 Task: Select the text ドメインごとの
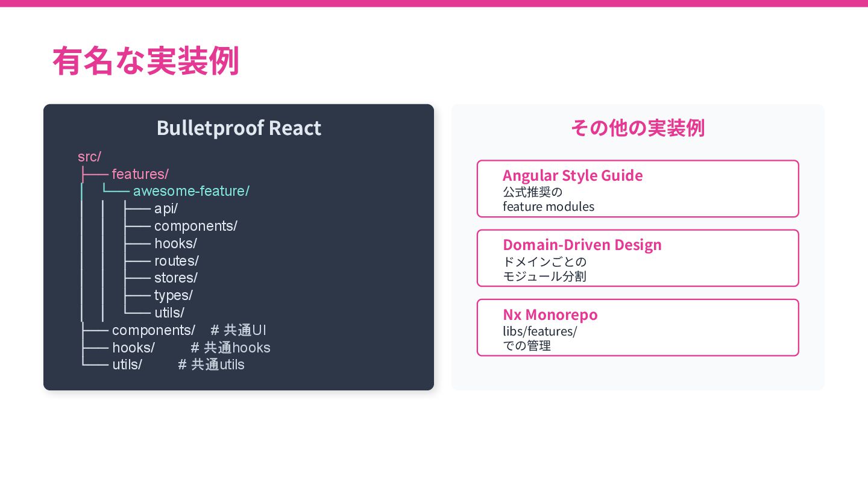point(544,262)
